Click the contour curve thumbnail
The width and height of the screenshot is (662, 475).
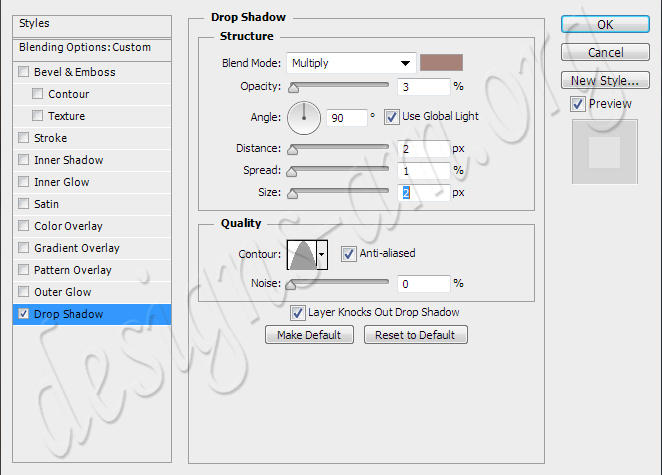pyautogui.click(x=302, y=255)
